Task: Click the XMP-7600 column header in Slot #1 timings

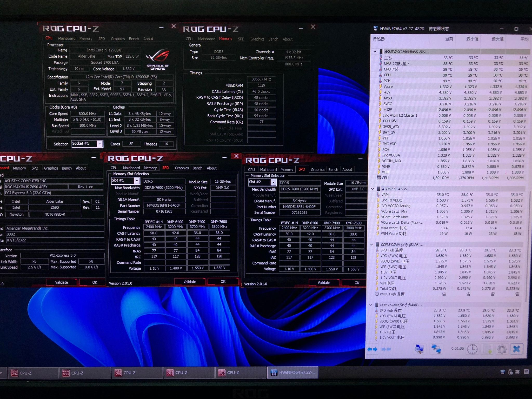Action: click(219, 222)
